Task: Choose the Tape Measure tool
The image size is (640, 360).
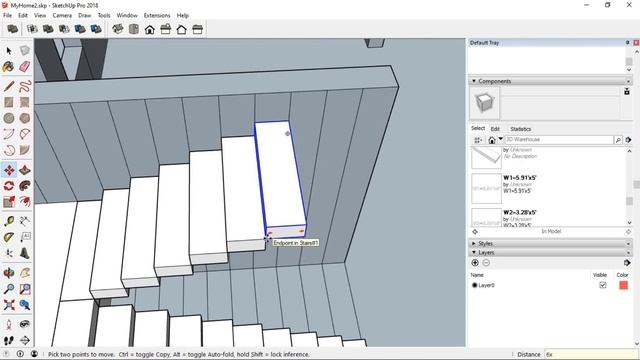Action: [9, 222]
